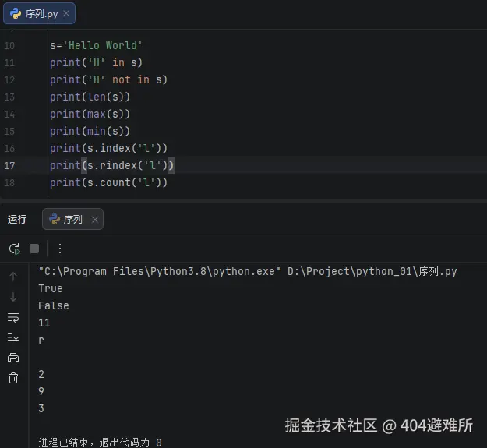Image resolution: width=487 pixels, height=448 pixels.
Task: Click the print(len(s)) line
Action: [x=90, y=97]
